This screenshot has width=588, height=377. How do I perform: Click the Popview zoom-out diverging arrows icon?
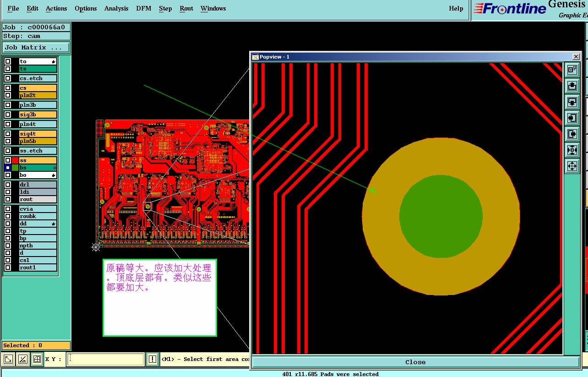(572, 166)
